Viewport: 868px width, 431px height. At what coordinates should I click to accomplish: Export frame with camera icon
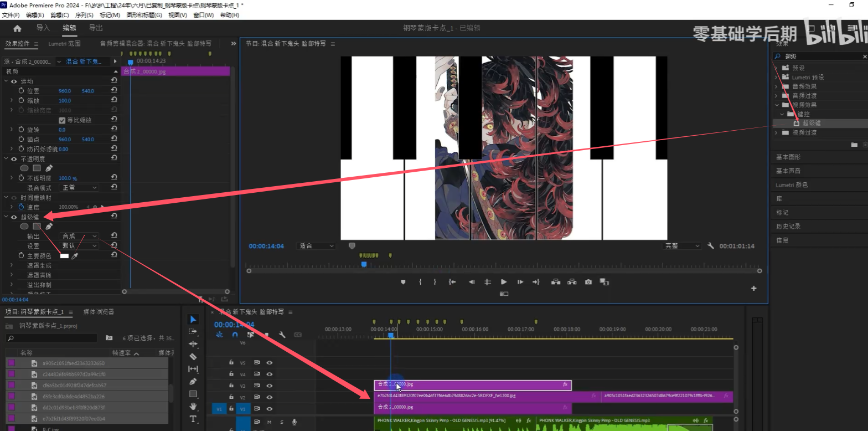(588, 282)
